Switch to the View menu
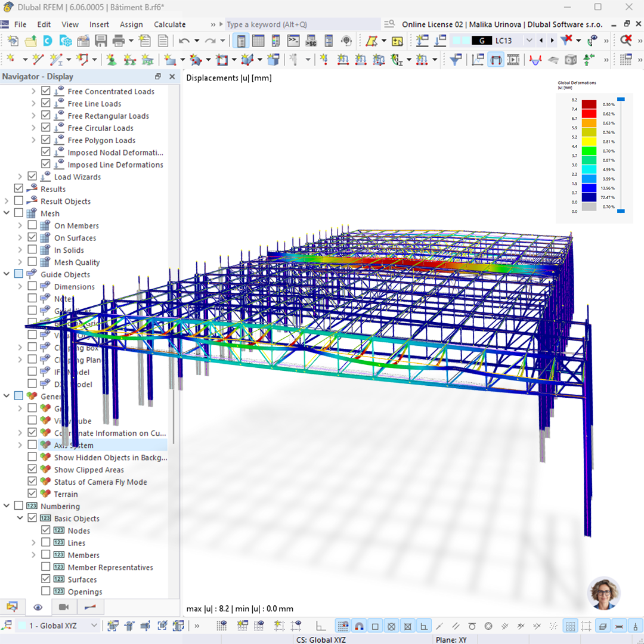 click(x=70, y=24)
